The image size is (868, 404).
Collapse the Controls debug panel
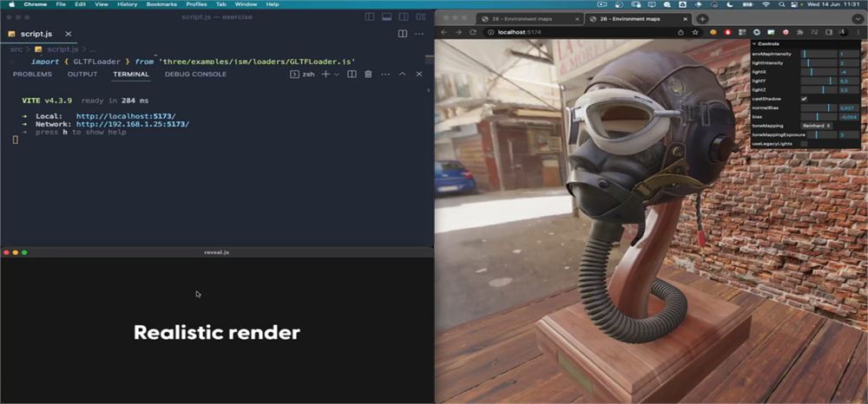coord(806,43)
